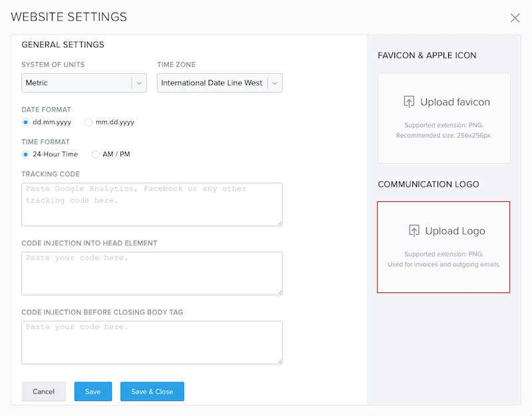Click the Upload Logo text
Screen dimensions: 532x416
pyautogui.click(x=455, y=231)
